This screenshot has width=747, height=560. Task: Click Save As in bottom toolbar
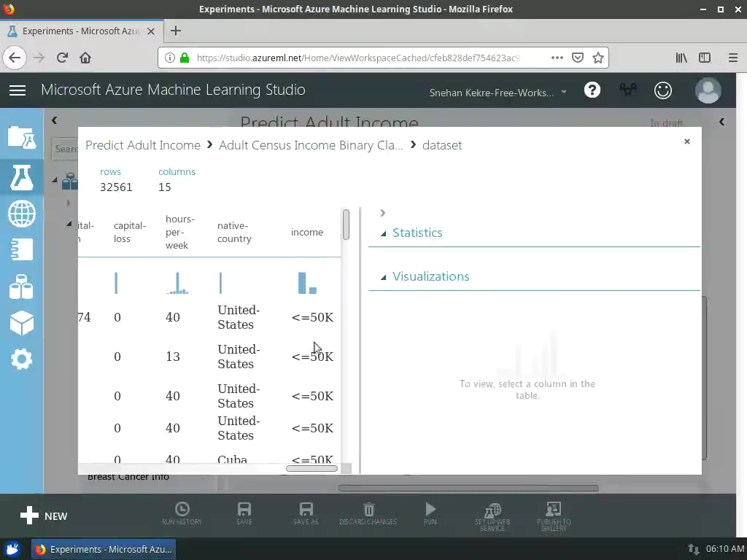pos(306,513)
